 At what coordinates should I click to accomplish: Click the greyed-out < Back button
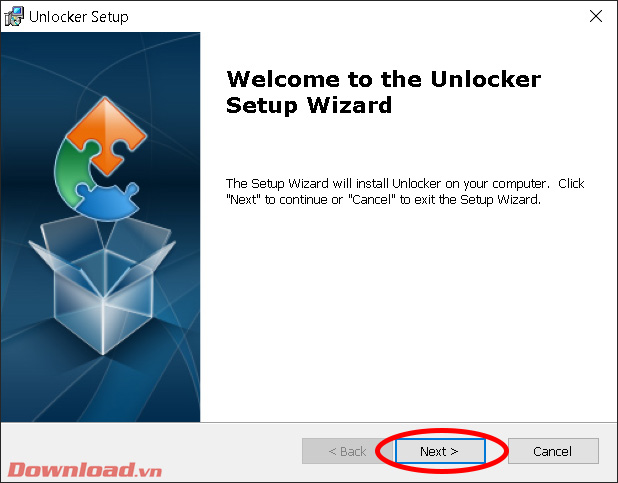point(347,451)
